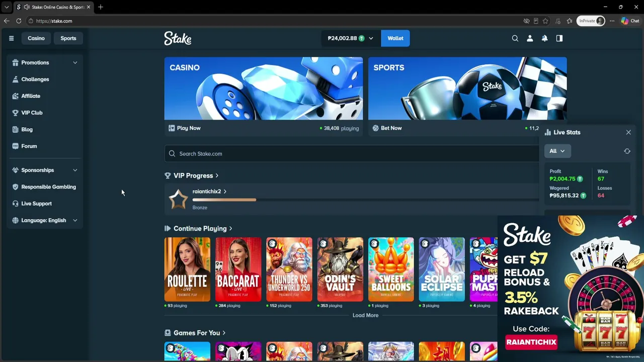
Task: Click the Search Stake.com input field
Action: (352, 154)
